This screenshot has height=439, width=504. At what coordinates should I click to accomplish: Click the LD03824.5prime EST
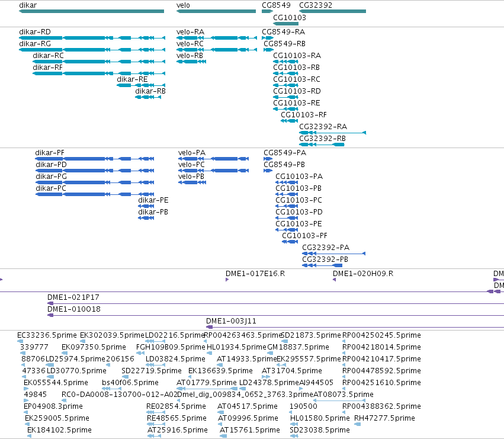pos(155,365)
